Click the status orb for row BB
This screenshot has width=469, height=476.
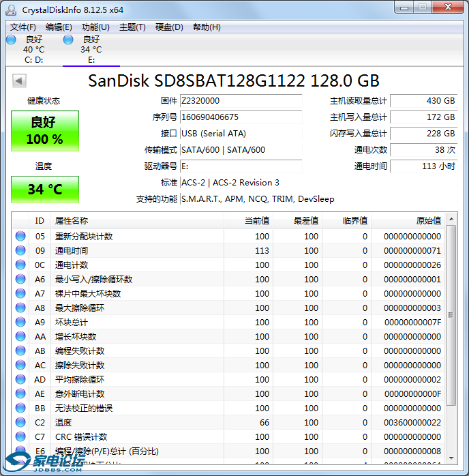pyautogui.click(x=20, y=408)
